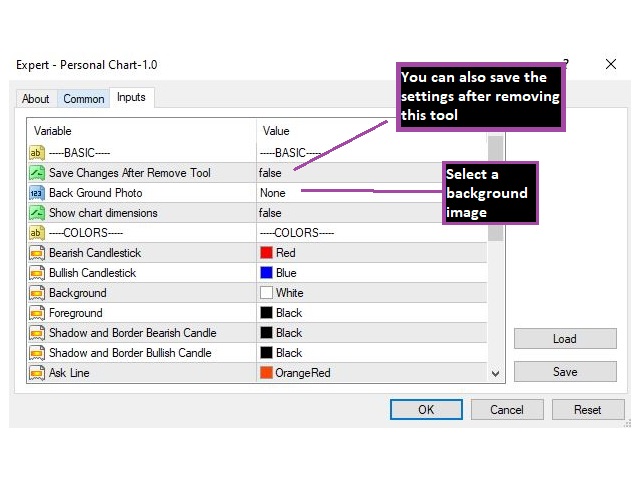
Task: Select the Bearish Candlestick variable name
Action: (x=95, y=253)
